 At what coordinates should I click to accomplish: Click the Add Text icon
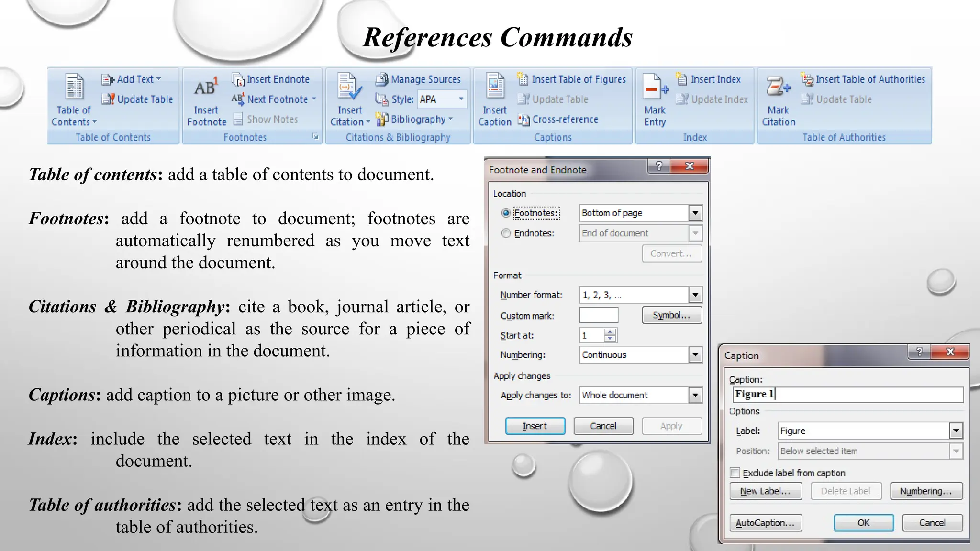click(x=108, y=79)
